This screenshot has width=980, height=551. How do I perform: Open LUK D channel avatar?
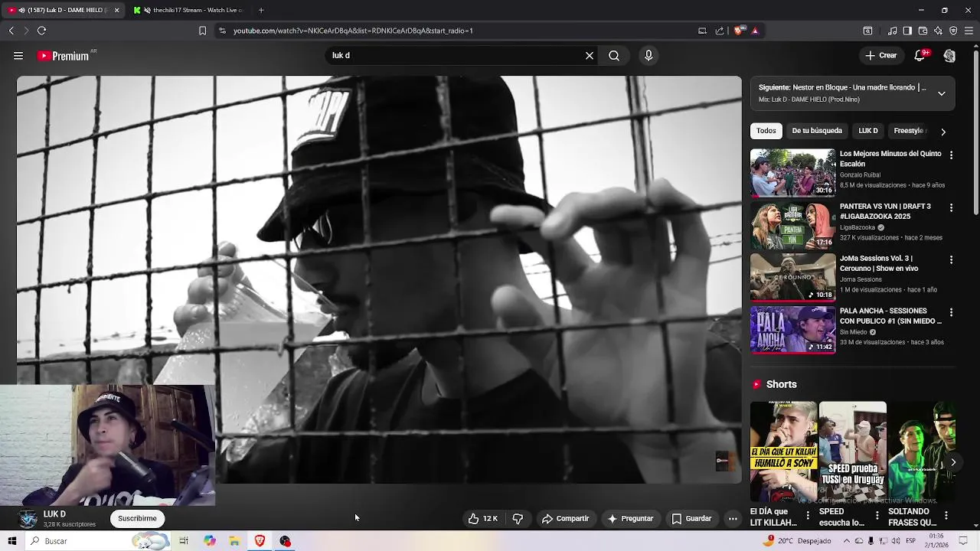(x=28, y=519)
